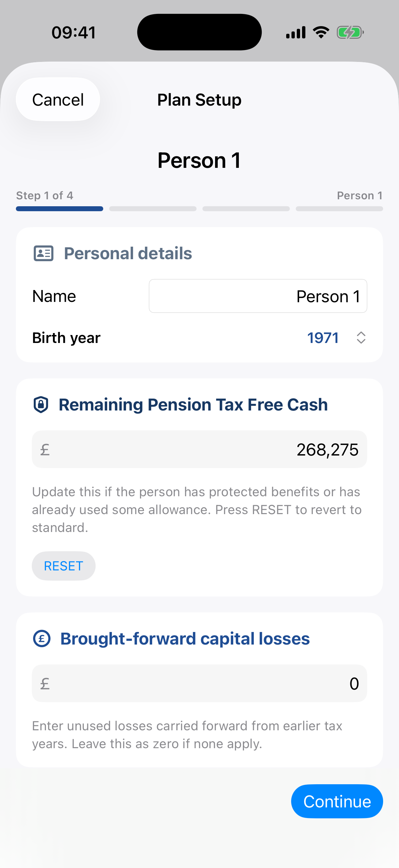Select the 1971 birth year value
Image resolution: width=399 pixels, height=868 pixels.
click(x=323, y=338)
